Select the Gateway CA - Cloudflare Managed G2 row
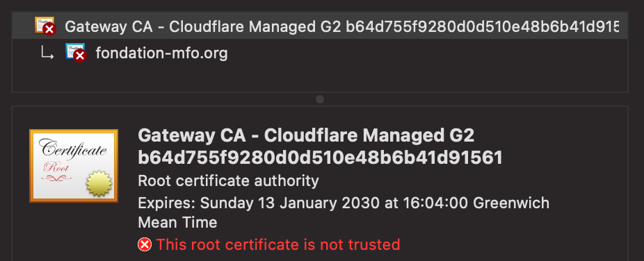This screenshot has height=261, width=644. [x=320, y=26]
